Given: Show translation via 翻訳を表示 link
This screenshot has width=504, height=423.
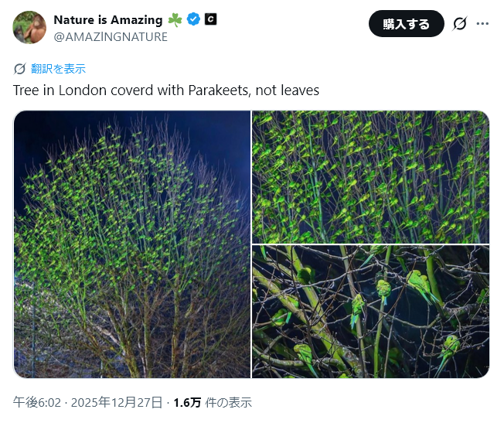Looking at the screenshot, I should [58, 69].
